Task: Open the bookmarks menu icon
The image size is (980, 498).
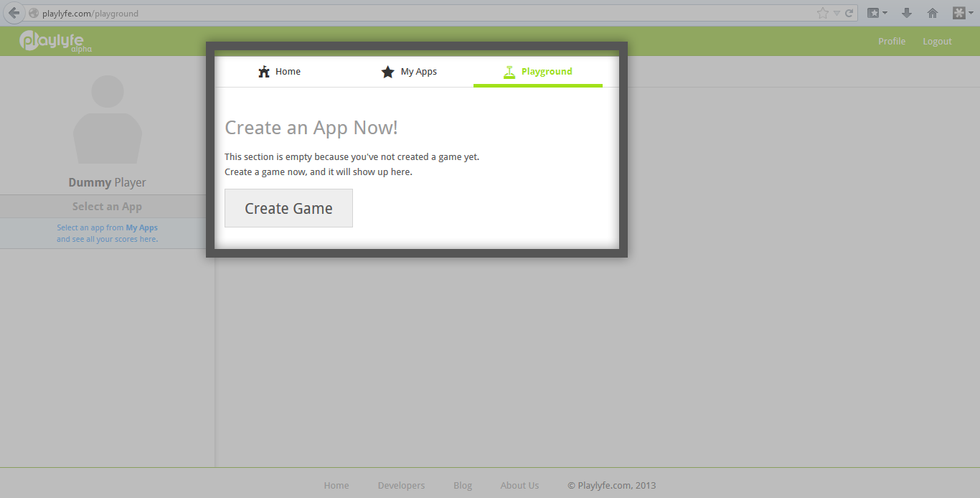Action: pos(873,13)
